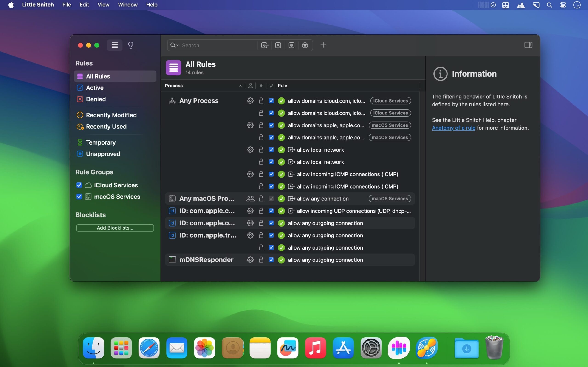Create a new rule with the plus icon
588x367 pixels.
pos(323,45)
